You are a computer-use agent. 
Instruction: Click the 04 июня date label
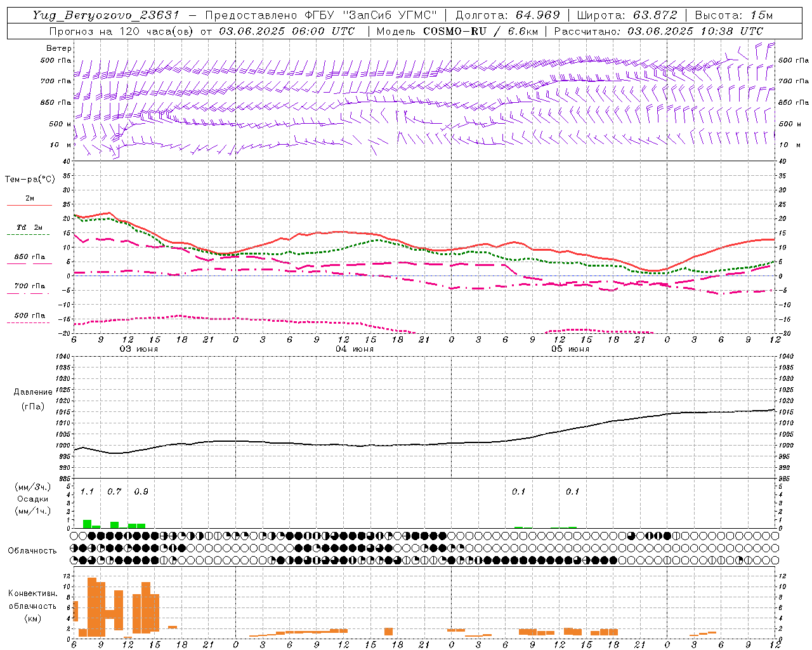pos(355,349)
